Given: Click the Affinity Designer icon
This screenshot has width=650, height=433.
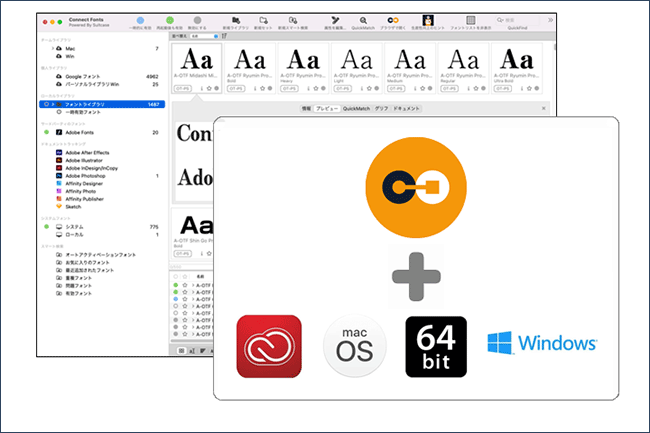Looking at the screenshot, I should 59,183.
